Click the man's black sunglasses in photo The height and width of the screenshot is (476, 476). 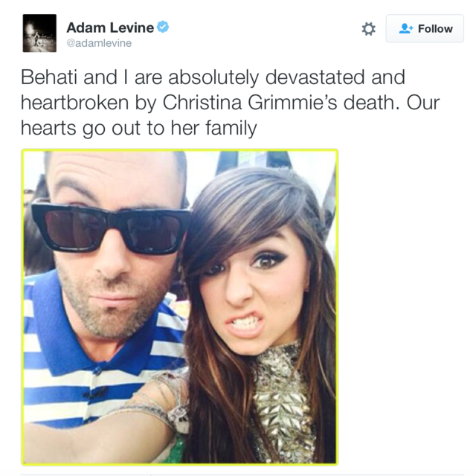(111, 228)
